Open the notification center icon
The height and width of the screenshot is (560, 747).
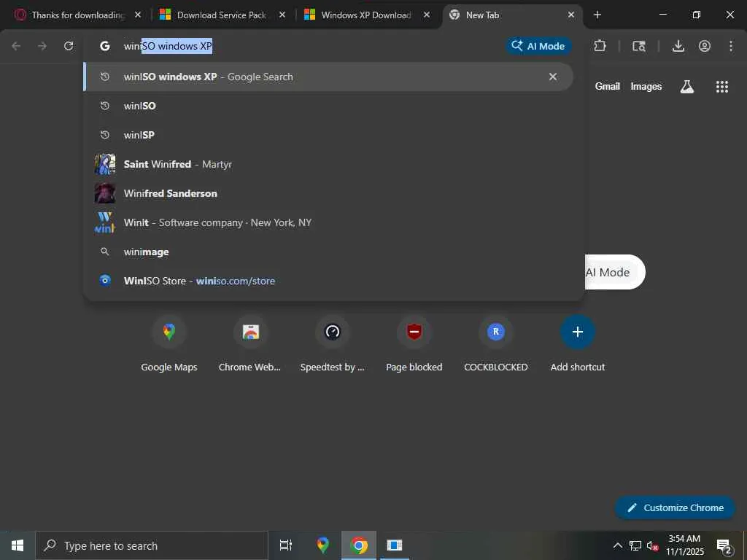click(724, 545)
